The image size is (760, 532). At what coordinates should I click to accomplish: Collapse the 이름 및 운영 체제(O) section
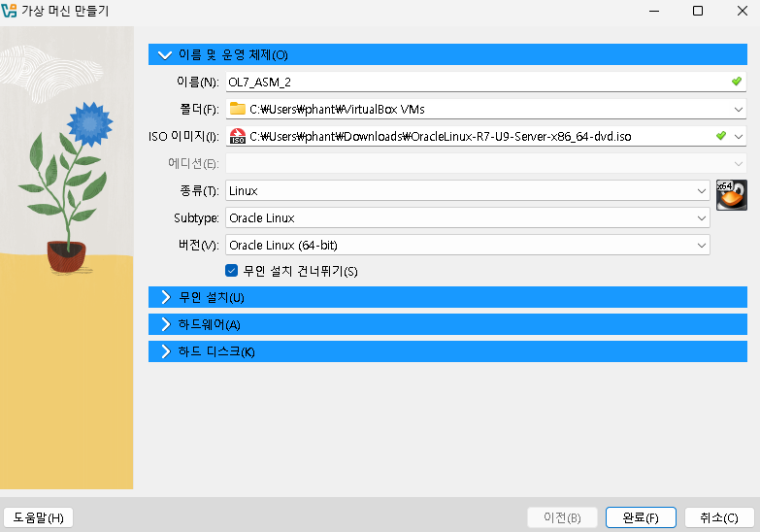[447, 54]
